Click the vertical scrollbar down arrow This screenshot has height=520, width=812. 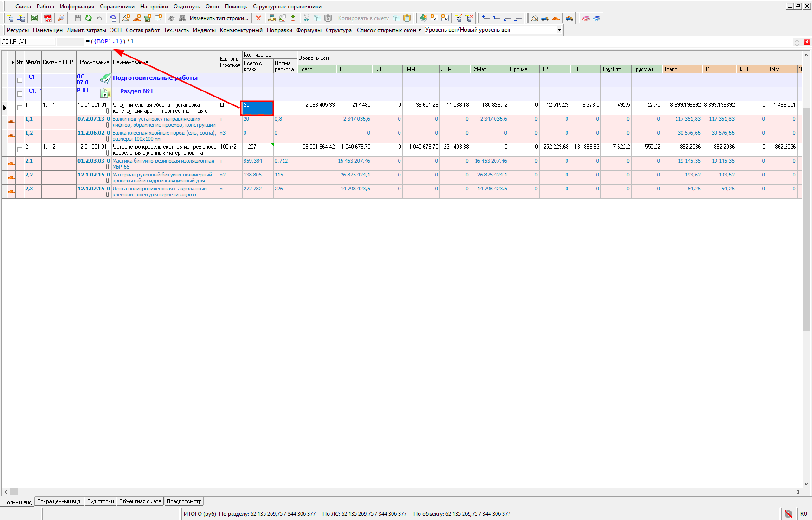(806, 484)
